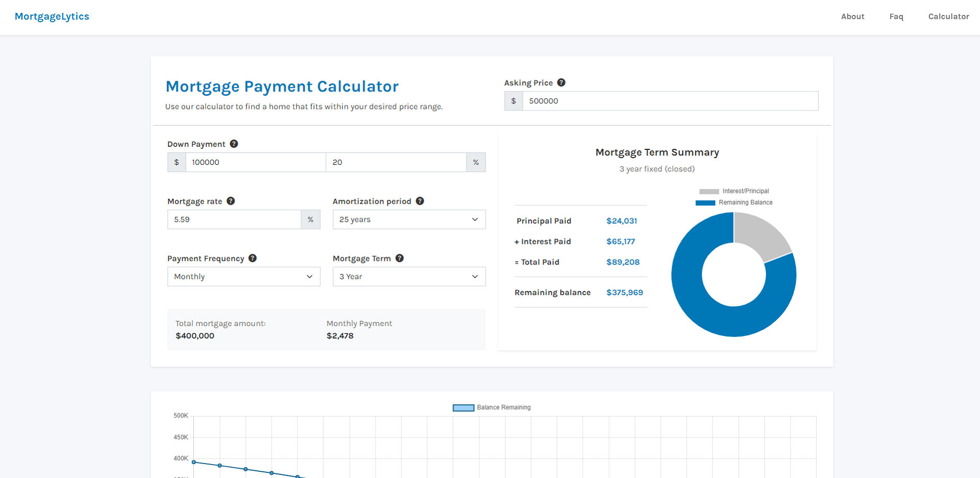Click the first data point at 400K

pyautogui.click(x=194, y=462)
